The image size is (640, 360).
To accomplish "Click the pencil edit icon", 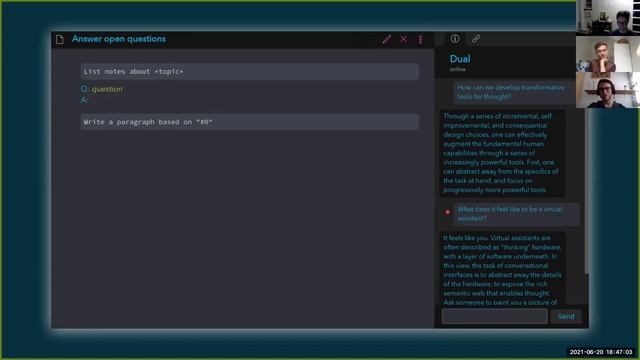I will point(387,39).
